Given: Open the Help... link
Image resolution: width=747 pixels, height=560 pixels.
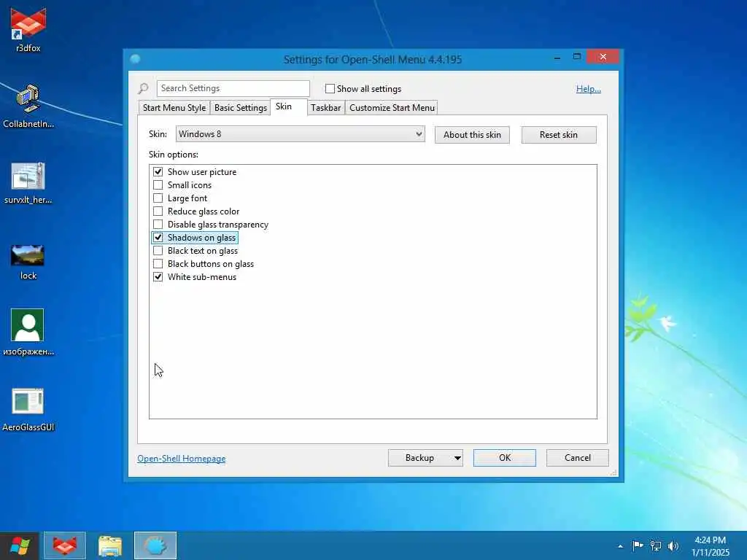Looking at the screenshot, I should click(589, 88).
